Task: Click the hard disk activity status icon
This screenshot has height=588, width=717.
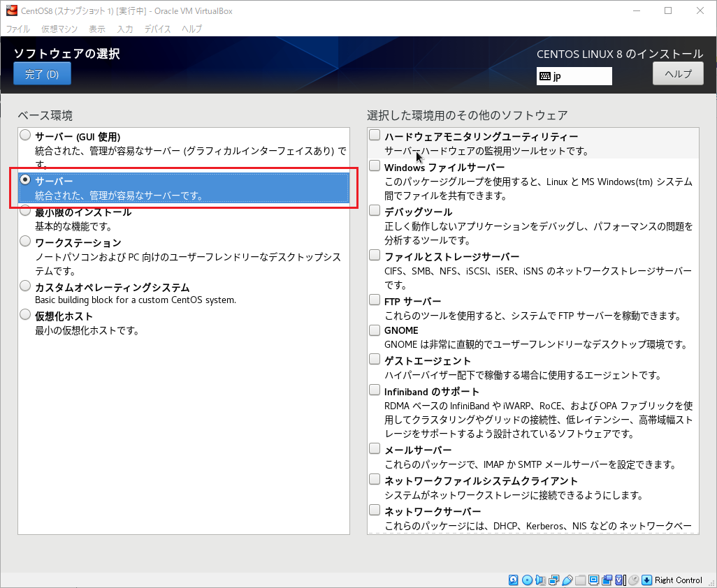Action: pyautogui.click(x=514, y=580)
